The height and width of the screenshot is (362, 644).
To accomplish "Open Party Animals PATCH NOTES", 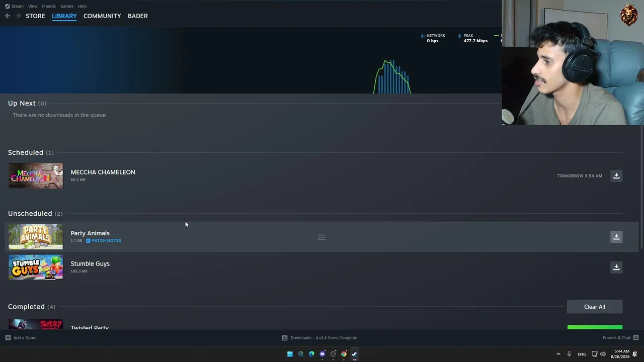I will [104, 241].
